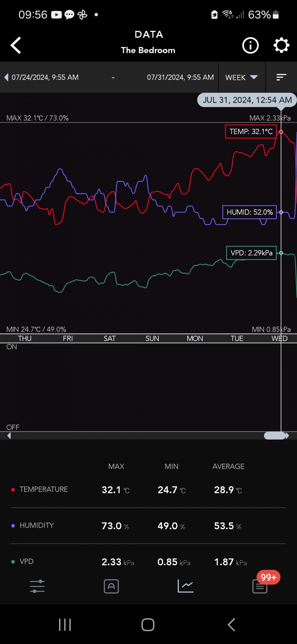
Task: Select the start date 07/24/2024, 9:55 AM
Action: tap(45, 77)
